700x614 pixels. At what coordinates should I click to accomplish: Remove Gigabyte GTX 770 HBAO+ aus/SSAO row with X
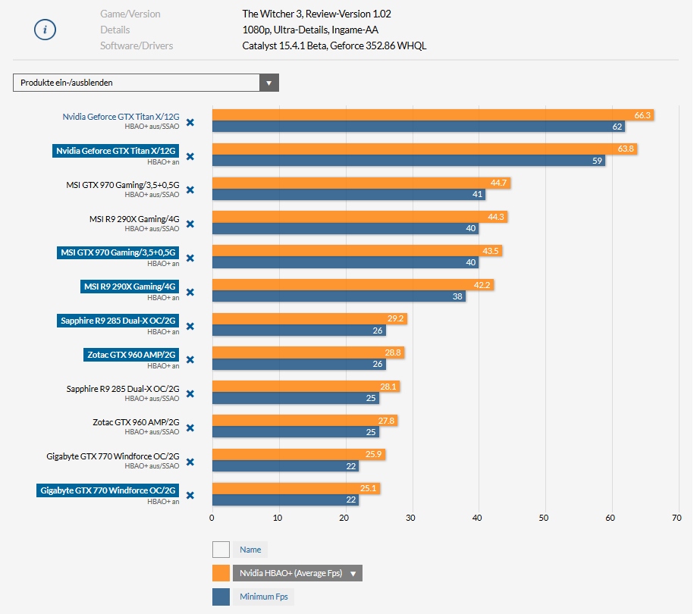click(190, 462)
